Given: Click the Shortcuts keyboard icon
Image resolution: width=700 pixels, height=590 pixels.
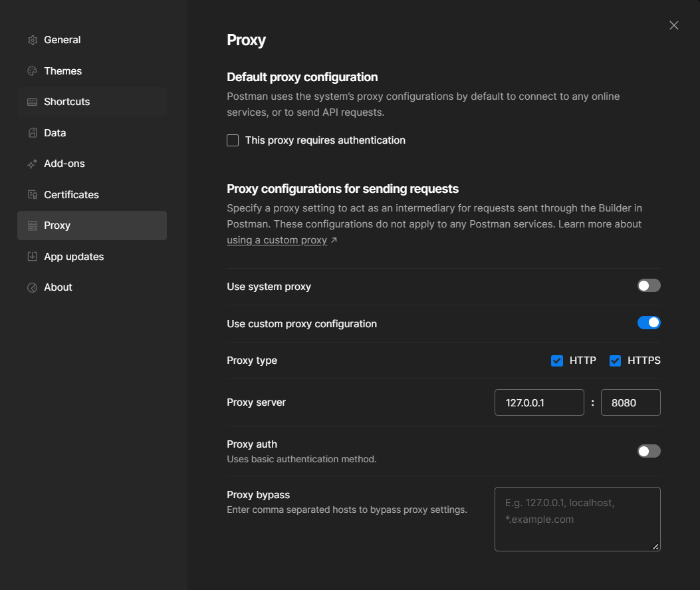Looking at the screenshot, I should pos(32,102).
